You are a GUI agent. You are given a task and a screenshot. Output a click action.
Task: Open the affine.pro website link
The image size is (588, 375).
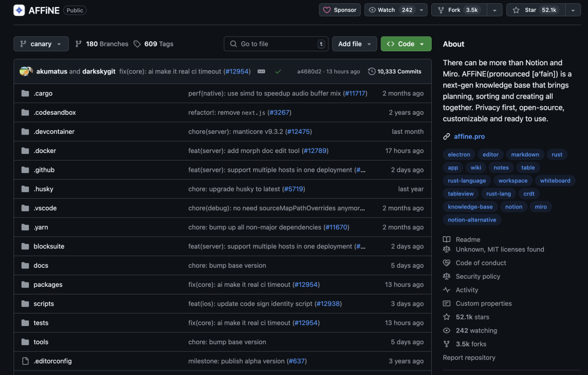click(x=469, y=137)
